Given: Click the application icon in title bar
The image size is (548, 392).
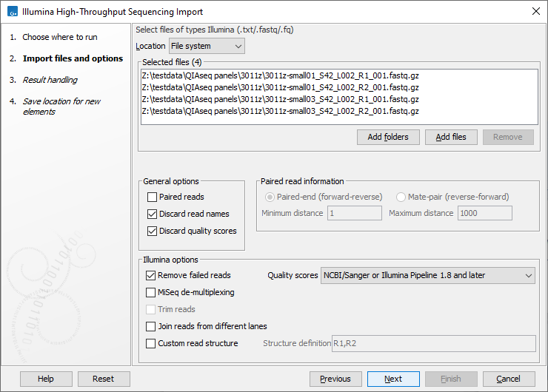Looking at the screenshot, I should 11,12.
